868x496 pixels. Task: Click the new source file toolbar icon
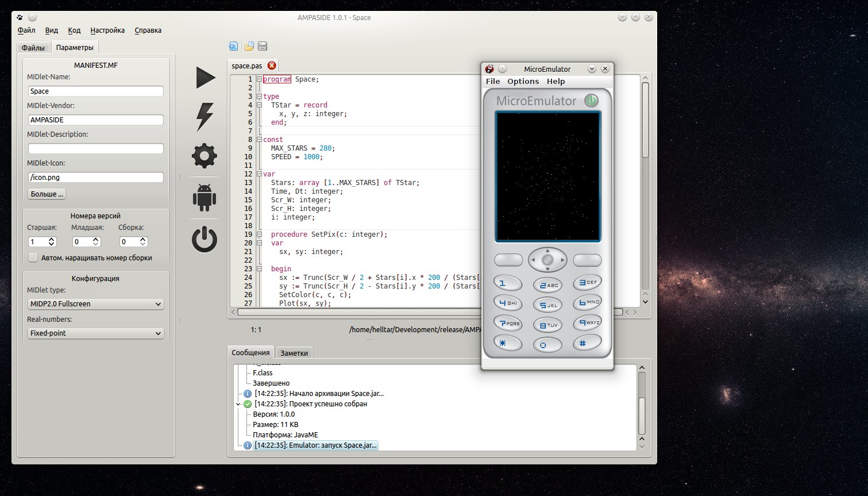point(234,47)
